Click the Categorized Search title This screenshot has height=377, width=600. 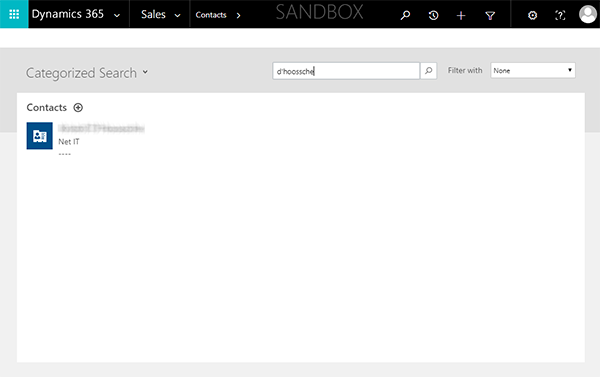tap(81, 73)
